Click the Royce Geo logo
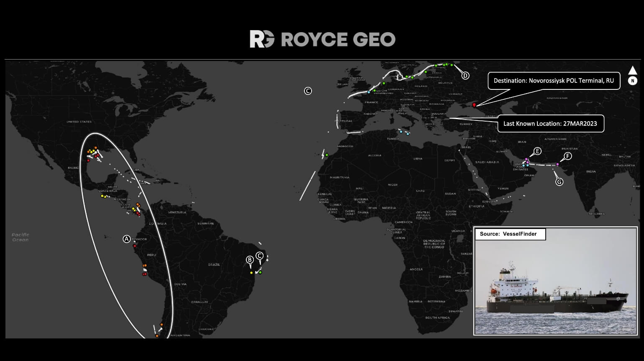644x361 pixels. [x=322, y=39]
